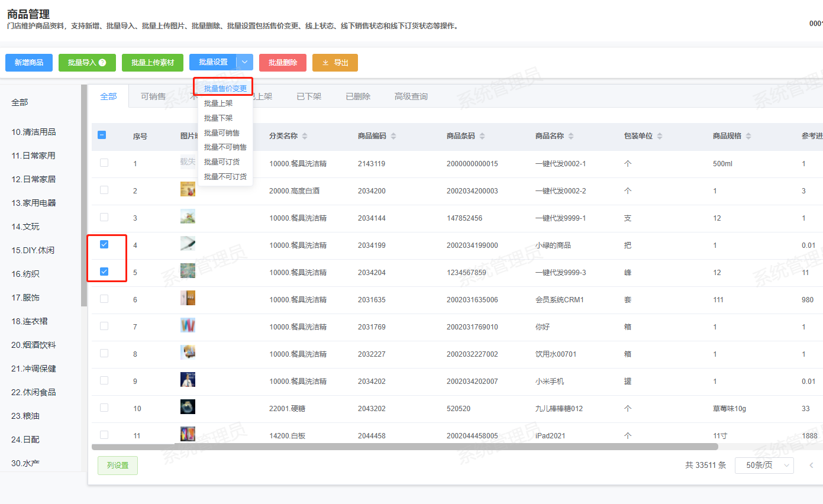
Task: Tick the checkbox for row 1
Action: click(104, 163)
